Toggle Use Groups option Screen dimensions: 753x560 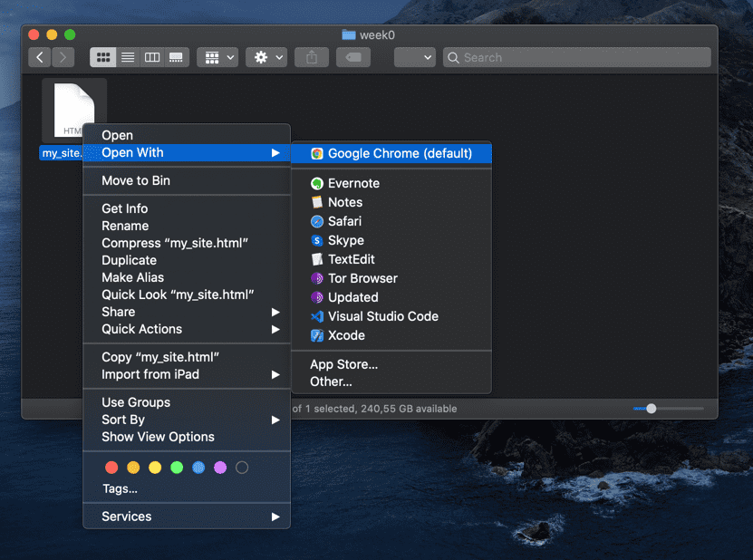[x=187, y=402]
